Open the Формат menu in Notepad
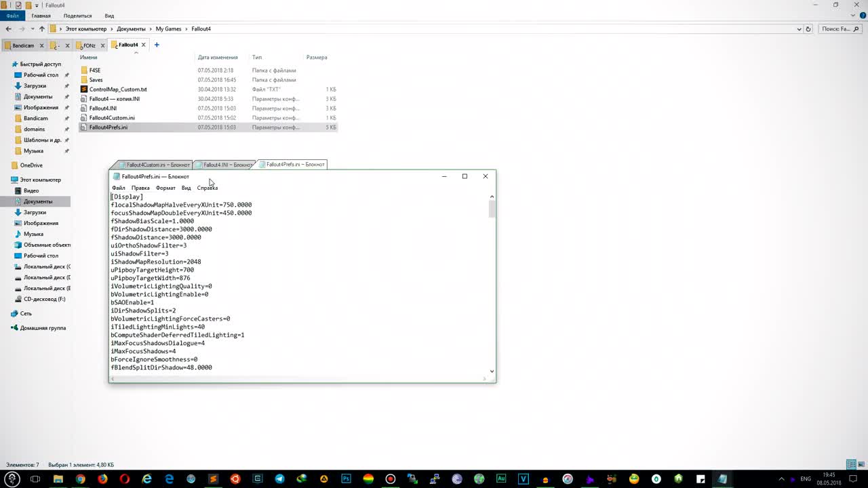This screenshot has height=488, width=868. click(x=165, y=188)
